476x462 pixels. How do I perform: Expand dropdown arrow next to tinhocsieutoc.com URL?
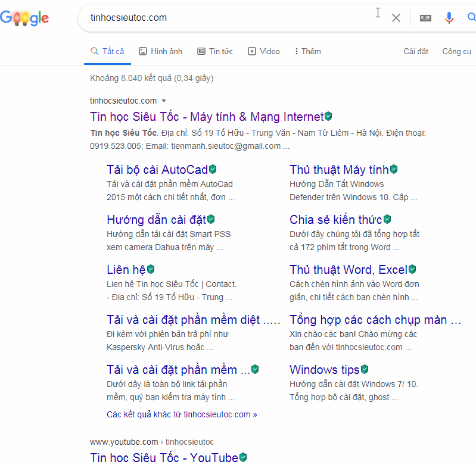(x=164, y=101)
